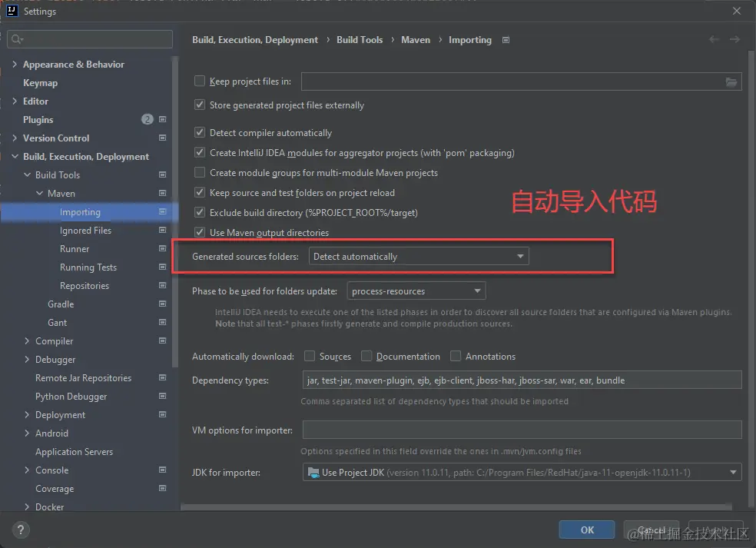The image size is (756, 548).
Task: Expand Appearance & Behavior section
Action: coord(15,64)
